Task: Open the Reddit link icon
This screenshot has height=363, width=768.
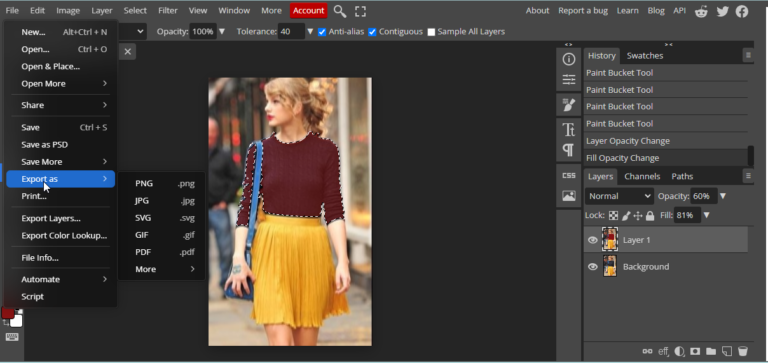Action: point(701,11)
